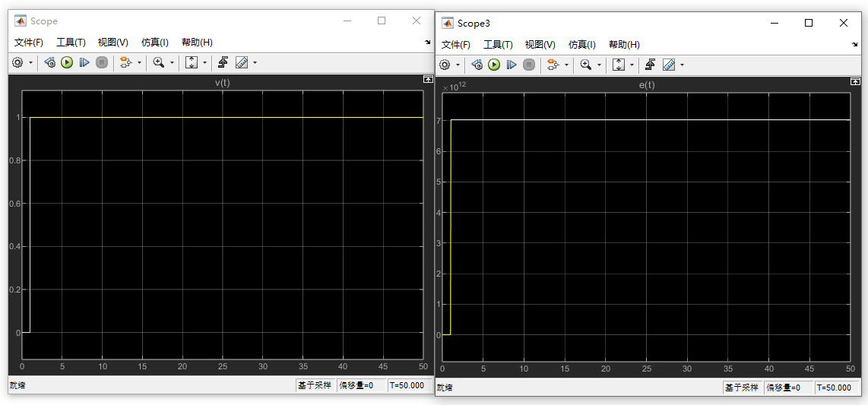Click dock arrow in Scope3 menu bar

pyautogui.click(x=855, y=45)
